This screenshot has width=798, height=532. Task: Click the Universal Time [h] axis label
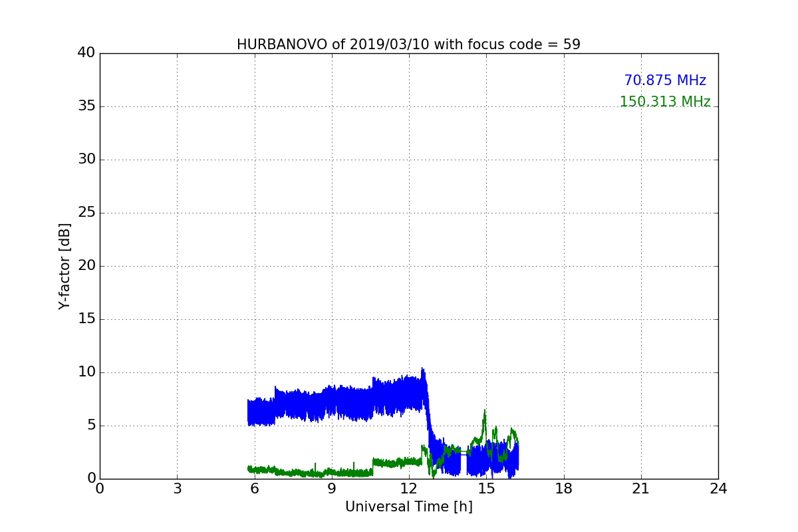pos(409,507)
